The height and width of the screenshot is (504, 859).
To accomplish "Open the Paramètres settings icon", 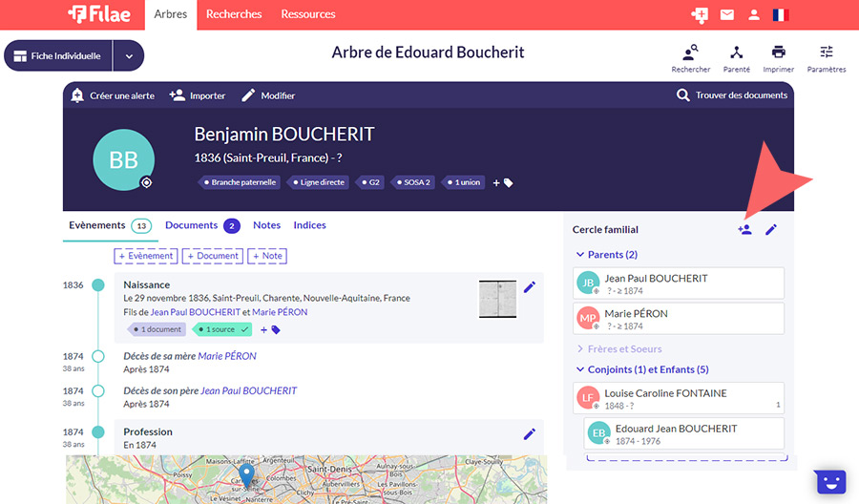I will pos(826,53).
